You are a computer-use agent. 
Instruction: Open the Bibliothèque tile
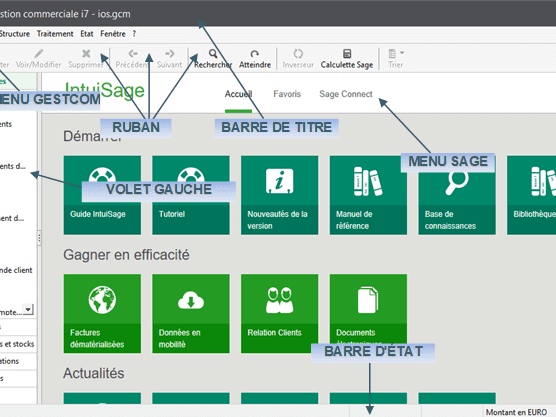[x=532, y=195]
